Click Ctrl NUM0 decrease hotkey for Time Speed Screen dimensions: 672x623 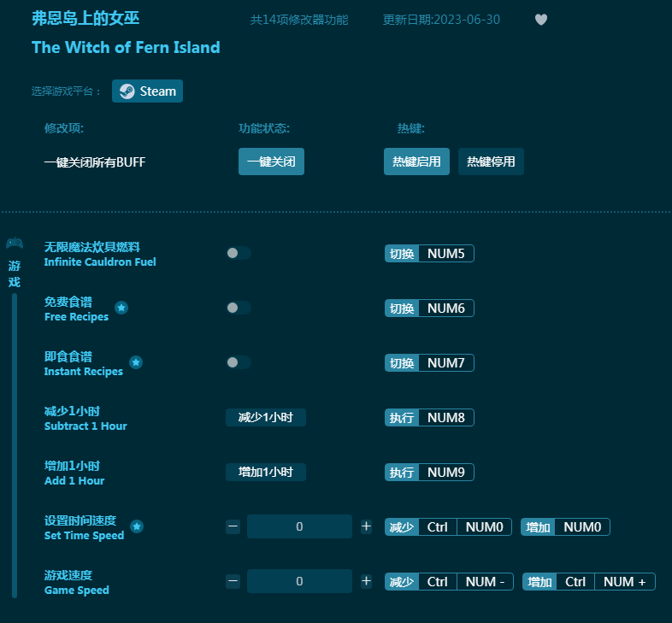point(448,527)
